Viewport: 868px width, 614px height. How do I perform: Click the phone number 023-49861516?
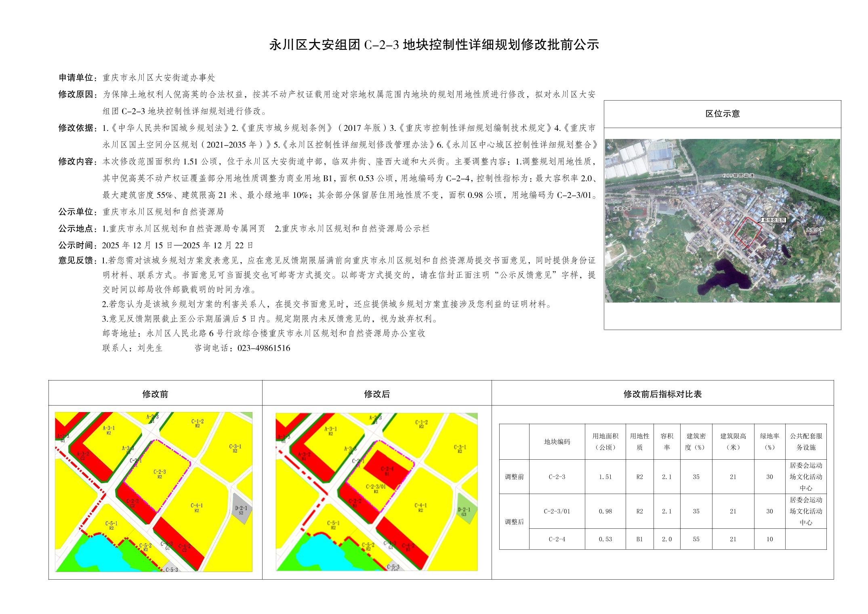coord(263,348)
